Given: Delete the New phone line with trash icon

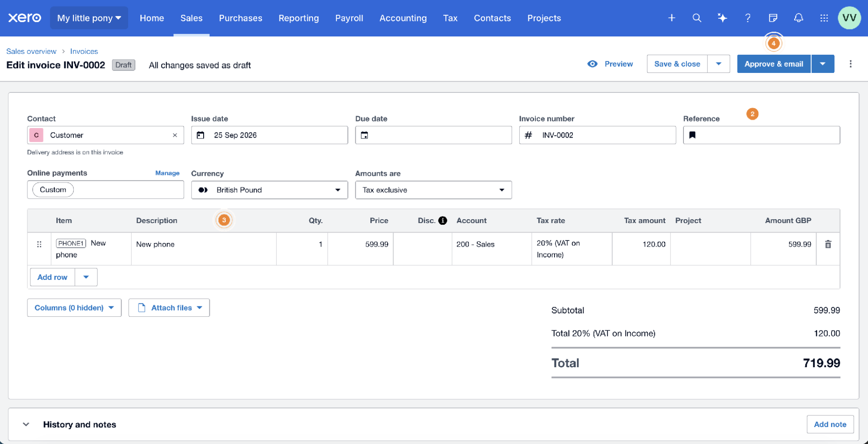Looking at the screenshot, I should (x=828, y=244).
